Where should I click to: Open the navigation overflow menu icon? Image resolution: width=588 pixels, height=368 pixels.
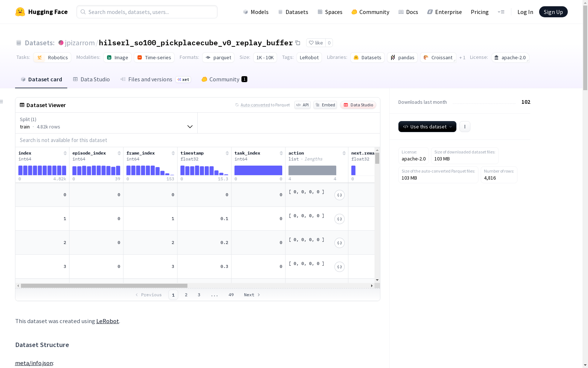pos(501,12)
